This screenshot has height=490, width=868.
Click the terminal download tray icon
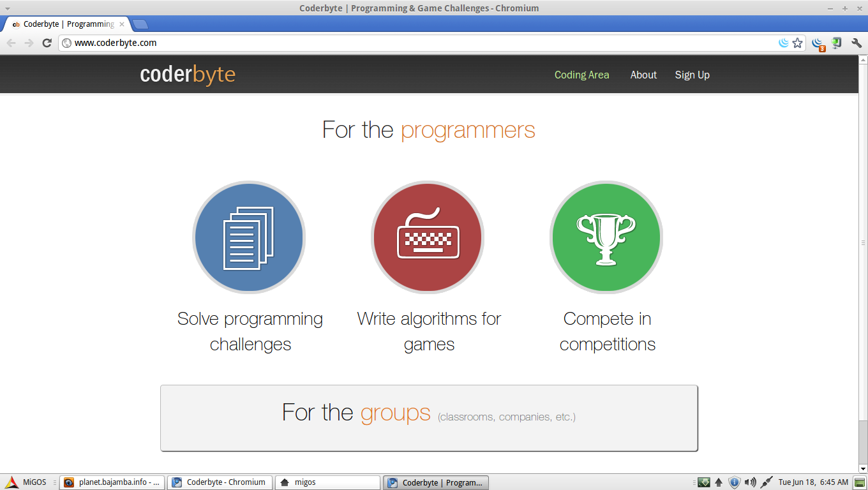tap(703, 482)
